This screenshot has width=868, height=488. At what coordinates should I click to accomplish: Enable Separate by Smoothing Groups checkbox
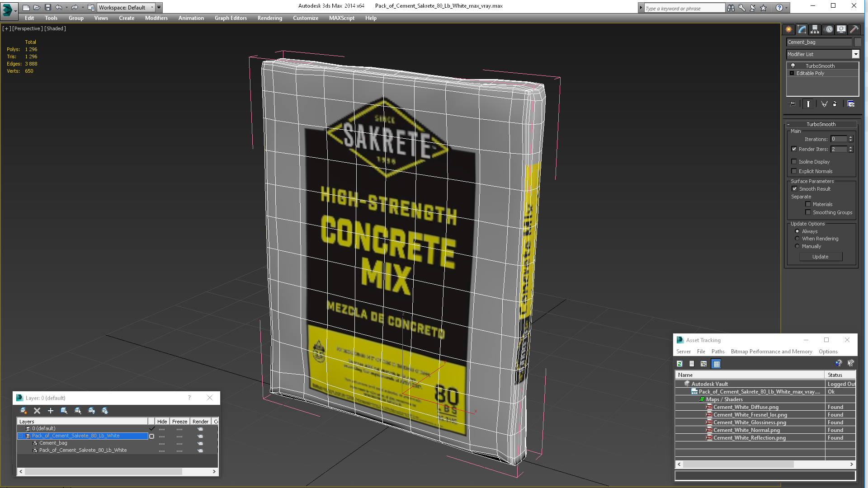[808, 212]
